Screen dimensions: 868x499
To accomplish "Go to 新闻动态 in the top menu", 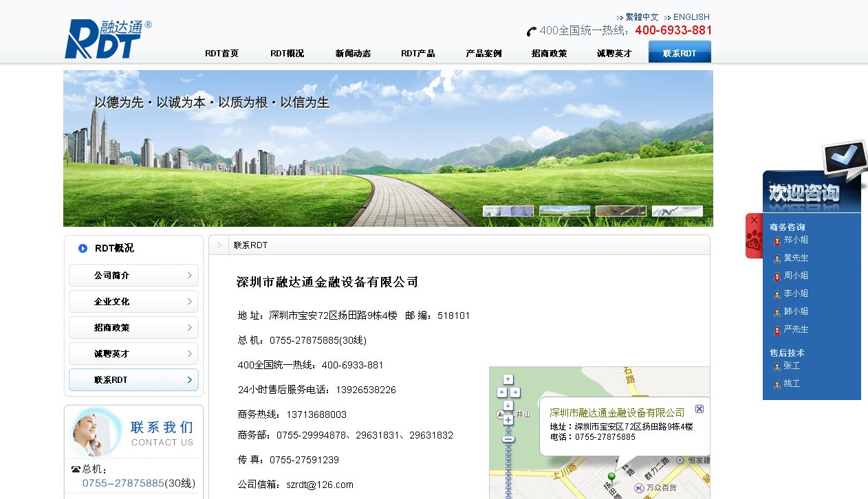I will tap(353, 53).
